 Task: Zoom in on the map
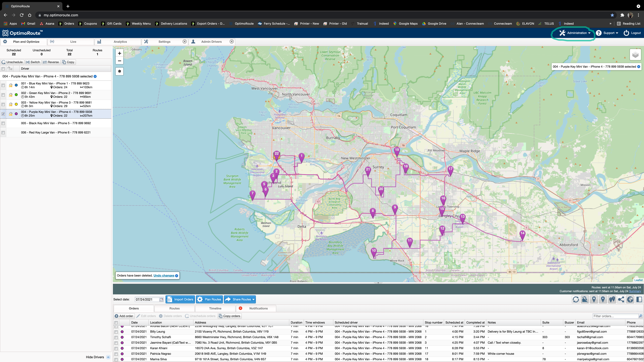[x=119, y=53]
